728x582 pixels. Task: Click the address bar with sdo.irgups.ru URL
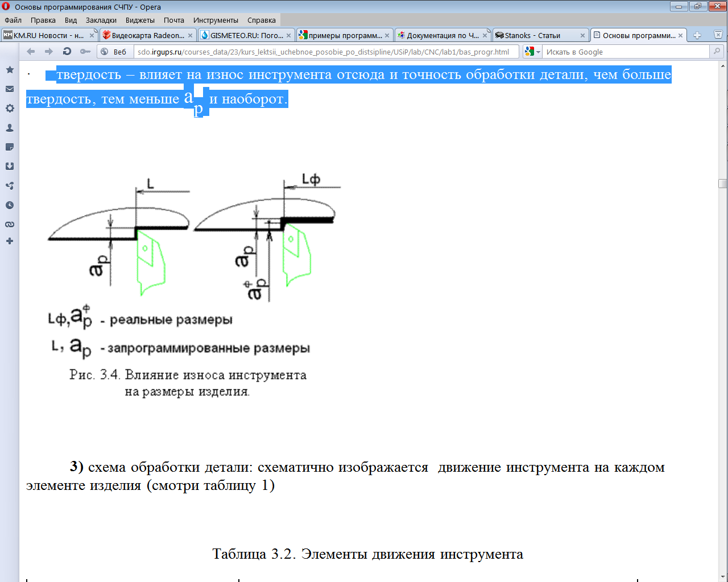pos(326,52)
